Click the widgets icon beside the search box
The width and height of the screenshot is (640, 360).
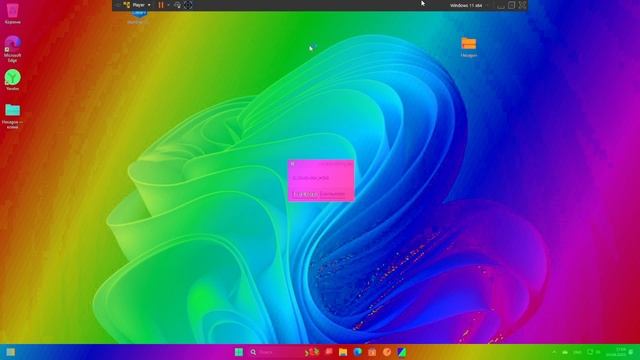click(x=312, y=351)
